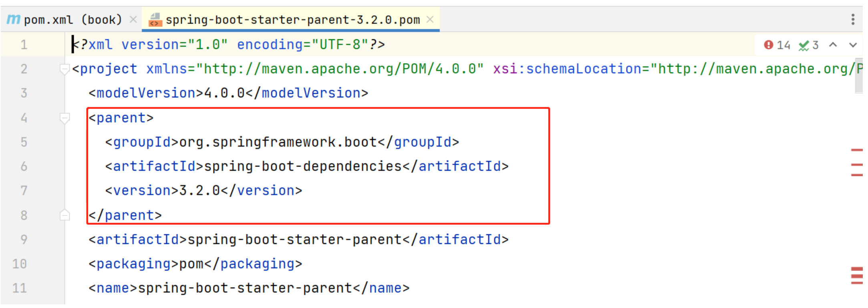
Task: Open the editor tabs options menu
Action: [853, 19]
